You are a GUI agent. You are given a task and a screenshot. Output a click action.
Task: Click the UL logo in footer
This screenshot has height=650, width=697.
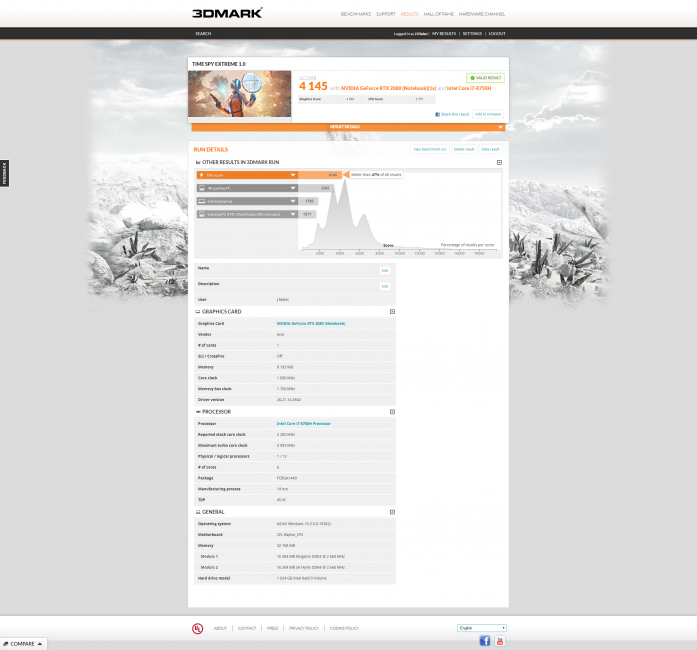(x=197, y=629)
